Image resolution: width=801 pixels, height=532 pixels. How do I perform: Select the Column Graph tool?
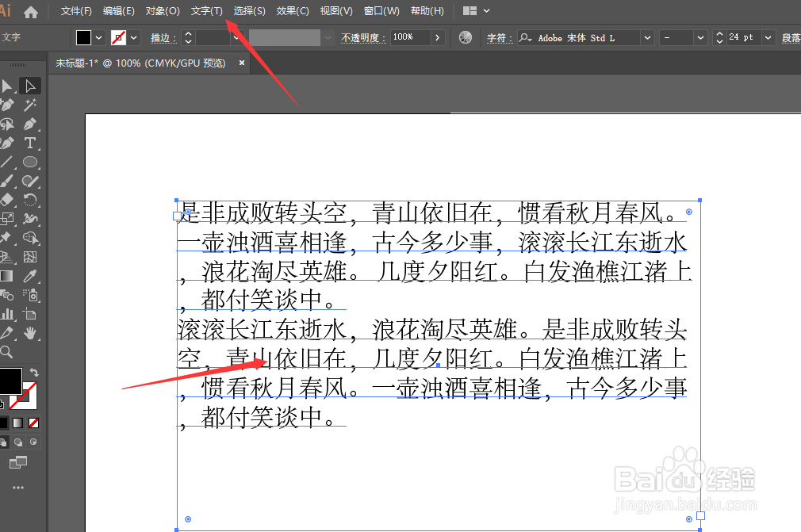[x=9, y=314]
